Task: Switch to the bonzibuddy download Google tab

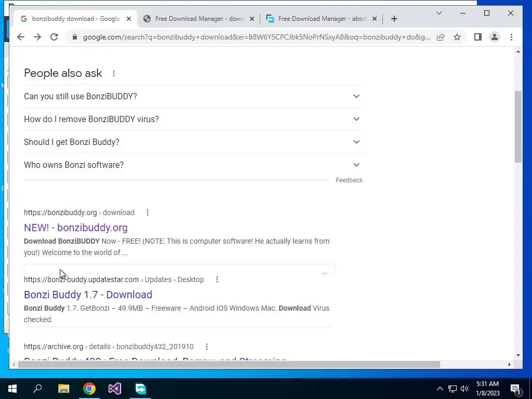Action: click(75, 19)
